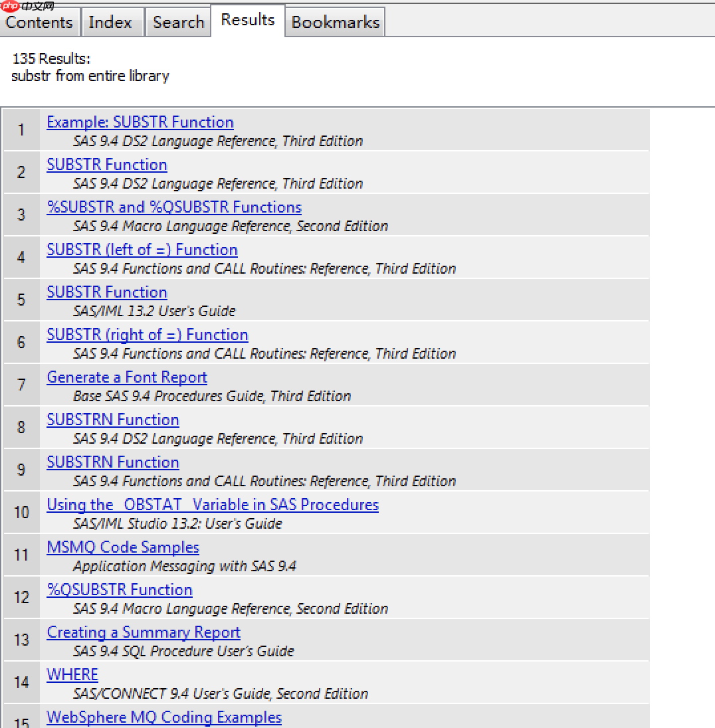Click 'SAS/IML 13.2 User's Guide' text

click(154, 311)
